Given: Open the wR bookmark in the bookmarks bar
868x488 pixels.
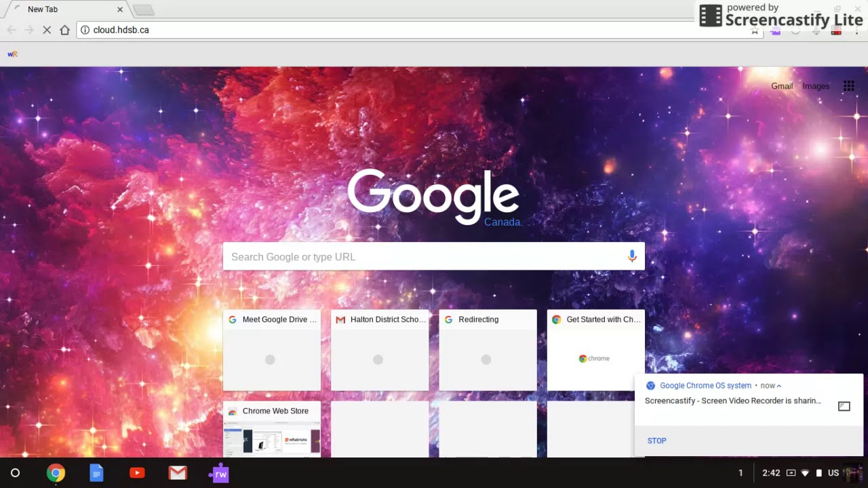Looking at the screenshot, I should coord(12,54).
